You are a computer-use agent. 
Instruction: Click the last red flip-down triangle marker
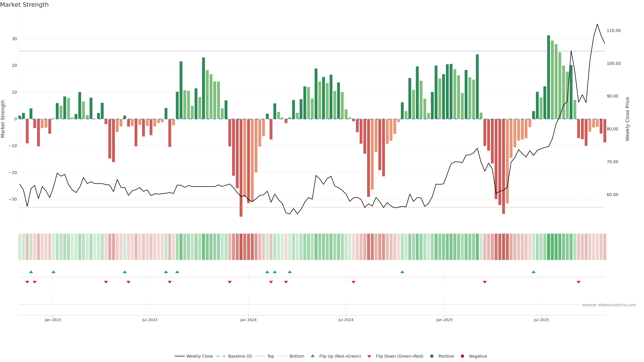click(578, 282)
